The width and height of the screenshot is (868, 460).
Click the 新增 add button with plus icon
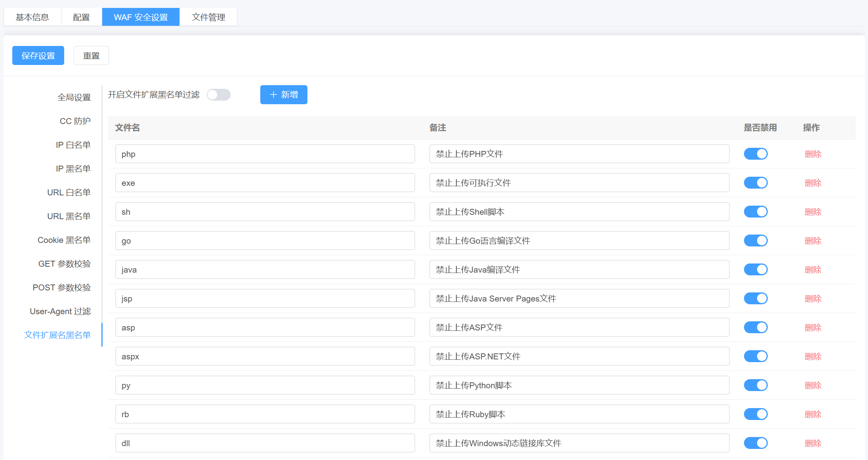[x=284, y=95]
